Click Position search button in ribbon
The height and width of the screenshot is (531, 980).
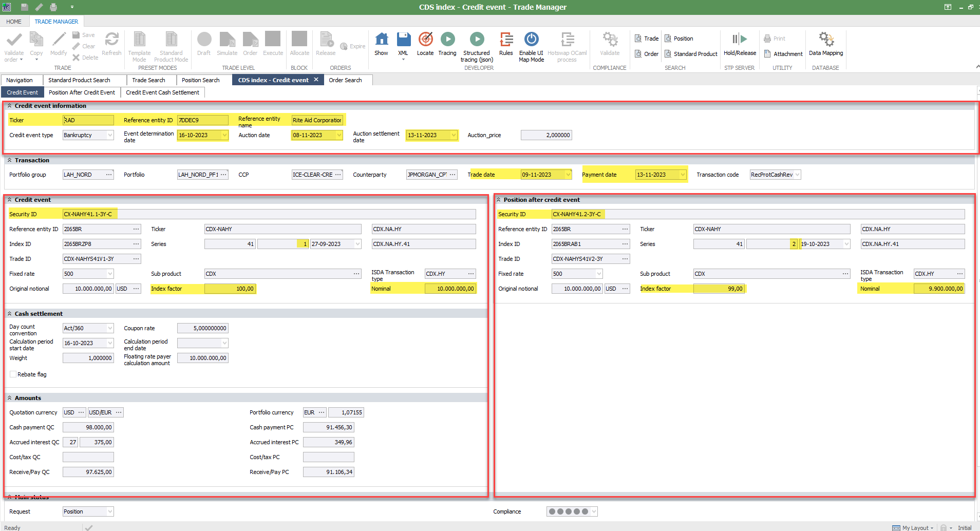pyautogui.click(x=679, y=39)
